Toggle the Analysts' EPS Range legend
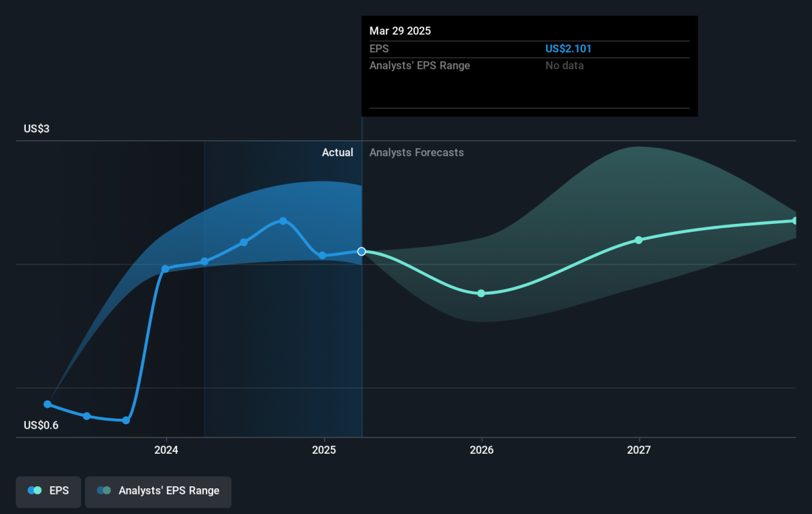Screen dimensions: 812x514 tap(158, 491)
